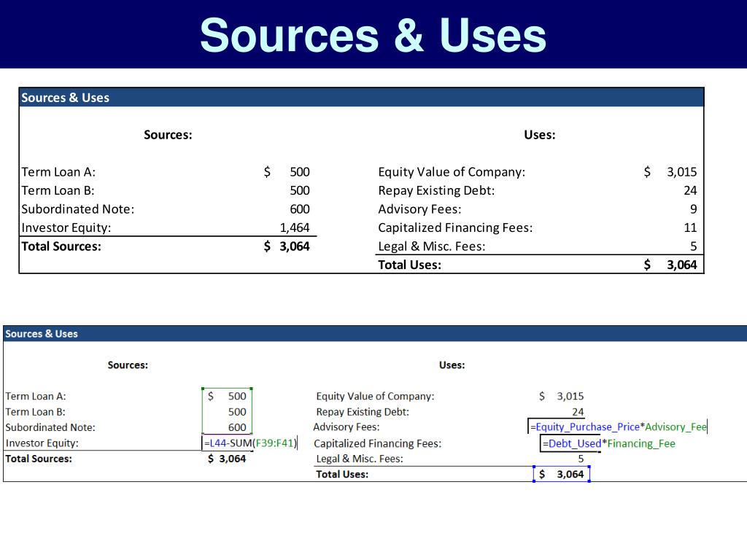Select 'Term Loan B:' label in upper table
Image resolution: width=747 pixels, height=560 pixels.
58,190
